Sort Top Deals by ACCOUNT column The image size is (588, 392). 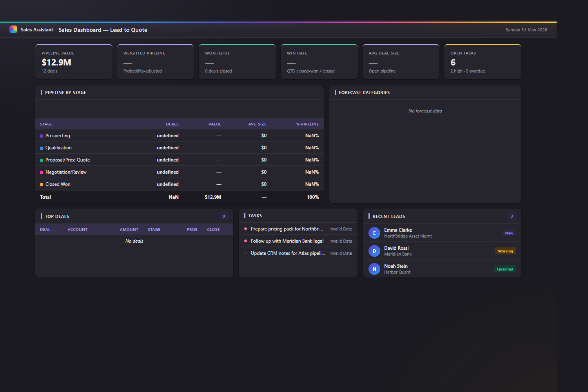78,229
